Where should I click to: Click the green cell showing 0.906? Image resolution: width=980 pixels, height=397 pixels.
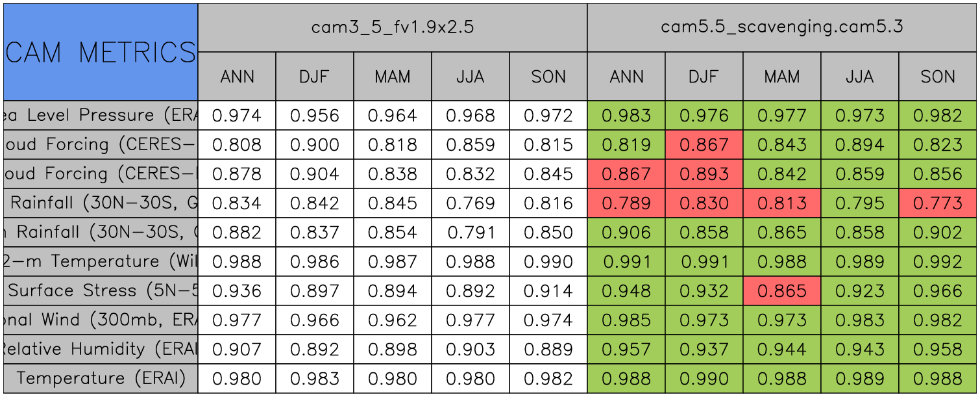626,233
